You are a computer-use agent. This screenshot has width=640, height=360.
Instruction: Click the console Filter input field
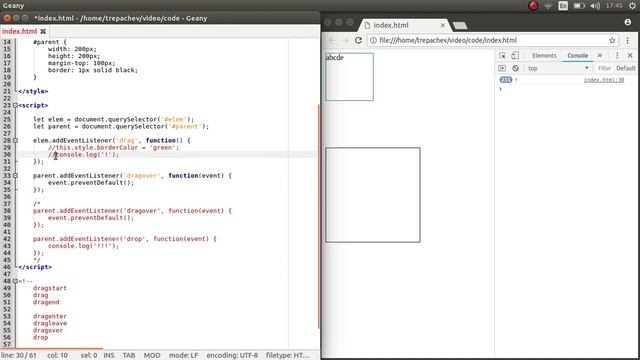(604, 68)
